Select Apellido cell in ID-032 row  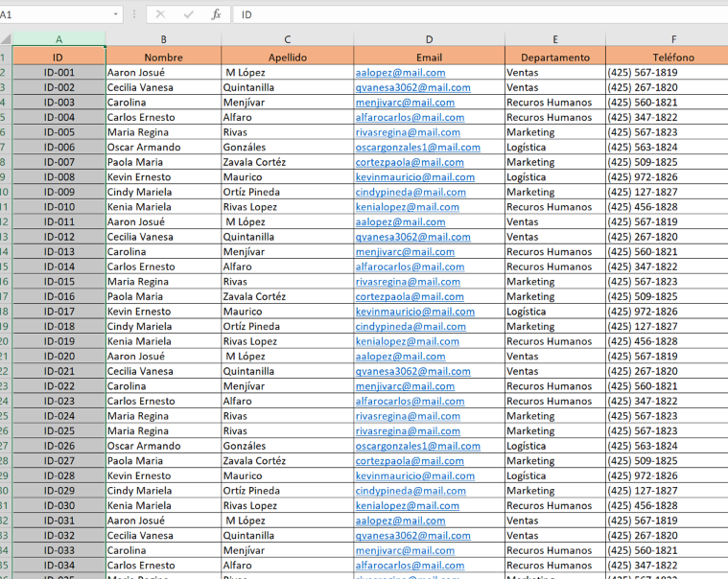[288, 536]
